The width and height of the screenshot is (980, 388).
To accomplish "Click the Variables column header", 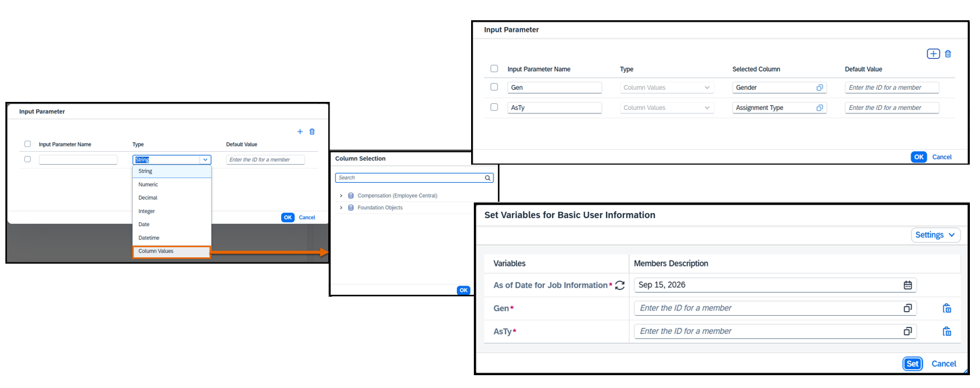I will [x=510, y=263].
